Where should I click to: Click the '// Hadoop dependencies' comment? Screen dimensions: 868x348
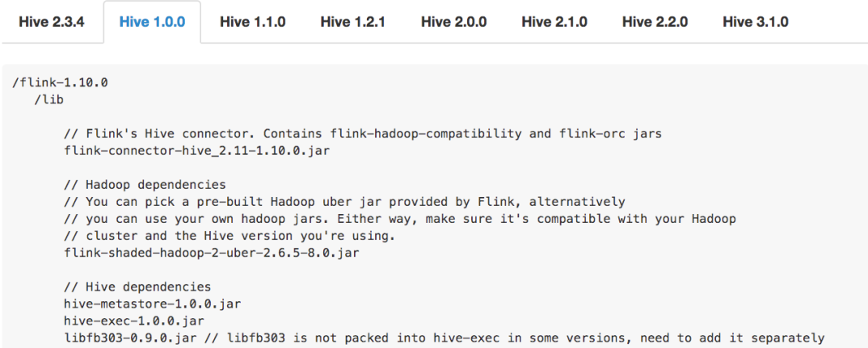[x=145, y=185]
